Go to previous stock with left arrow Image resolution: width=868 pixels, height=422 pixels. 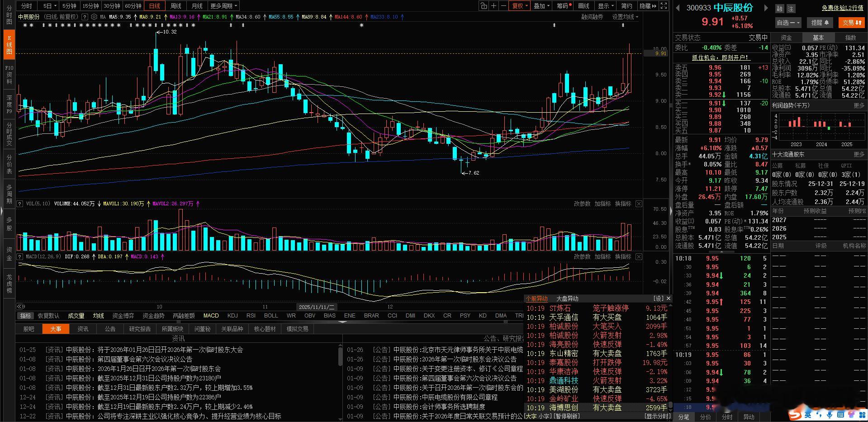678,8
